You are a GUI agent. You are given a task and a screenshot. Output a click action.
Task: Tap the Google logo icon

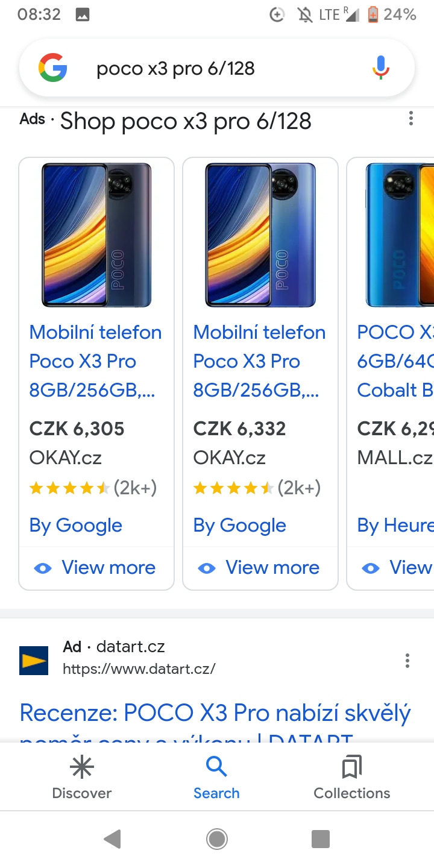pos(53,68)
